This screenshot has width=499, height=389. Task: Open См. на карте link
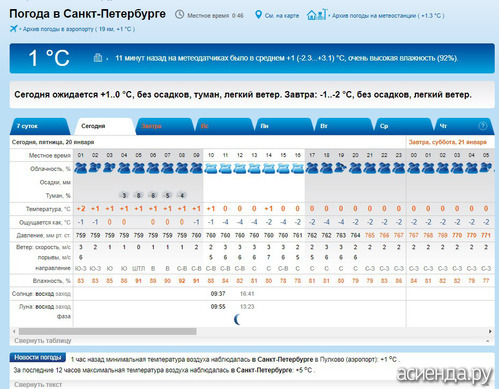point(282,15)
